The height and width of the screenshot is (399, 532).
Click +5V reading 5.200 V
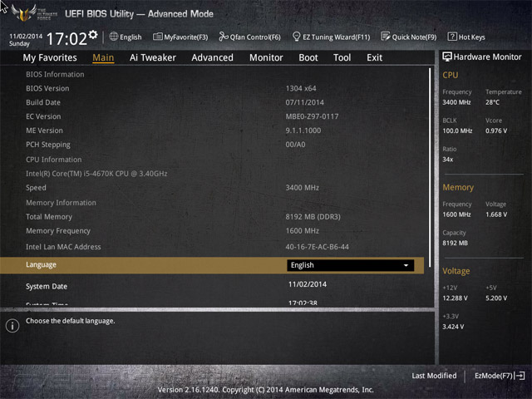tap(496, 298)
